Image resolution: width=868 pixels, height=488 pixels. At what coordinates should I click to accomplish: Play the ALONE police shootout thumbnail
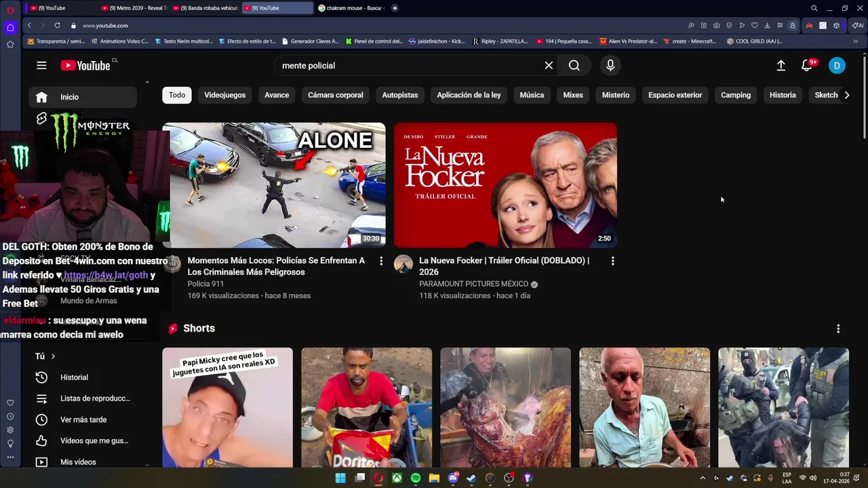pyautogui.click(x=274, y=185)
